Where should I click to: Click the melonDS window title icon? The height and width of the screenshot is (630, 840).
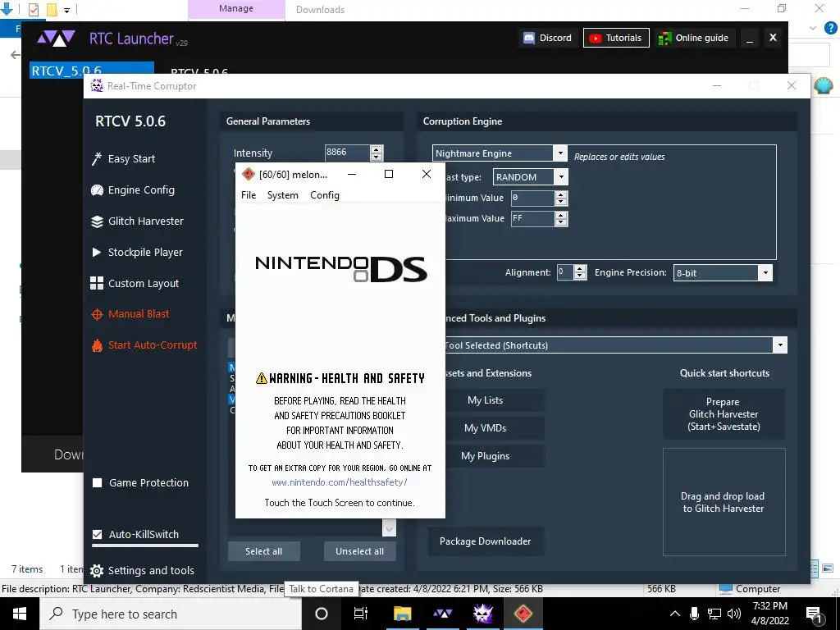point(249,174)
